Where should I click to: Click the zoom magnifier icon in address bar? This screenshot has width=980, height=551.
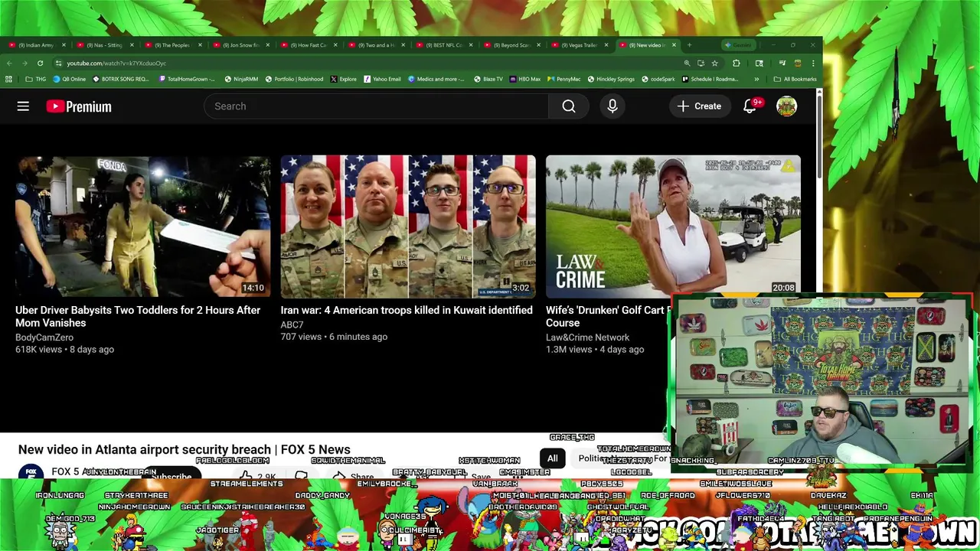point(687,64)
